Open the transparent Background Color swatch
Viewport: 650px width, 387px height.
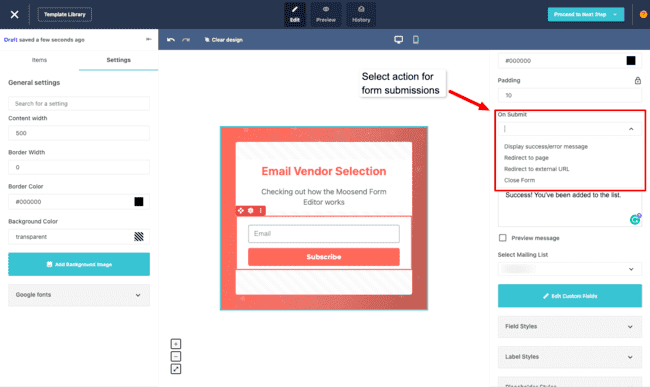tap(139, 237)
